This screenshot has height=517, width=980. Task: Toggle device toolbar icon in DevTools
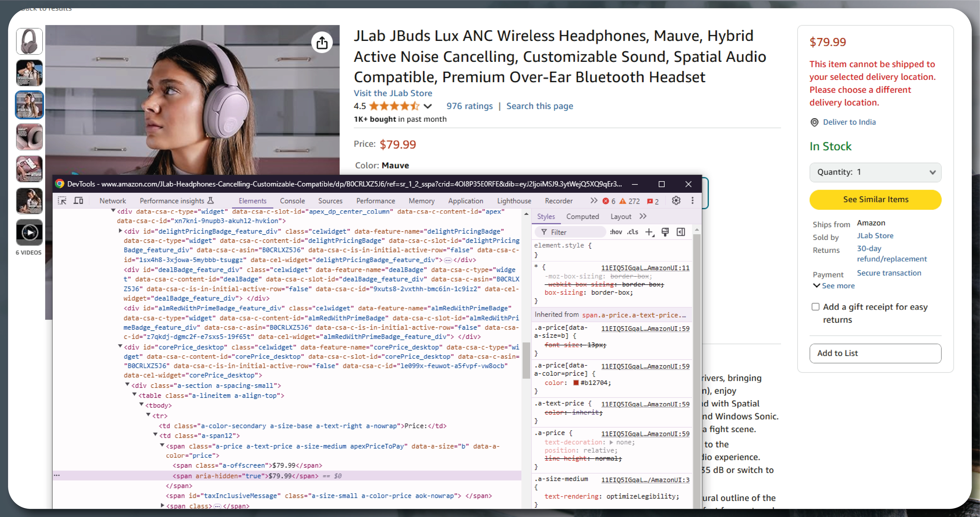point(78,201)
